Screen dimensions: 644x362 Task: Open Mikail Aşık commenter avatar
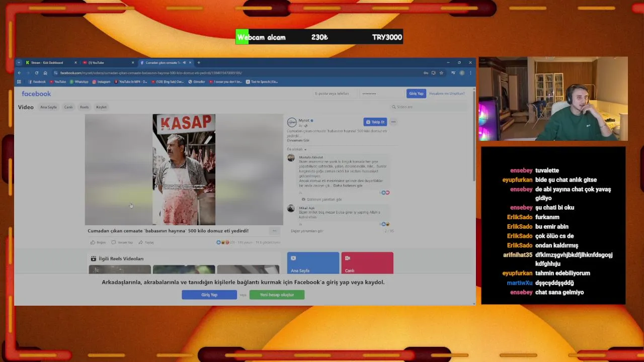pyautogui.click(x=291, y=208)
